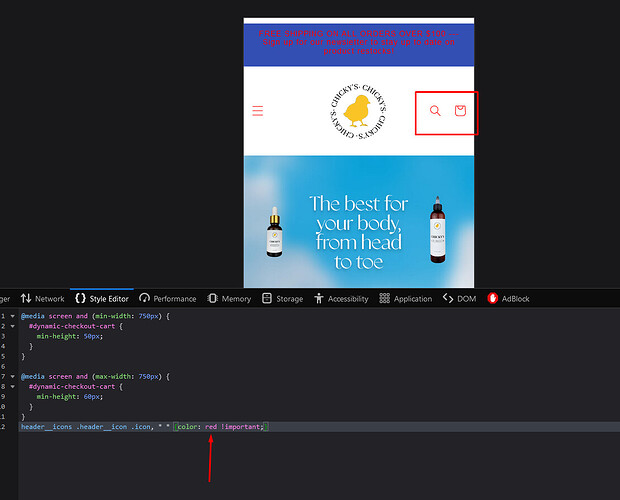Click the Style Editor braces icon

point(80,298)
